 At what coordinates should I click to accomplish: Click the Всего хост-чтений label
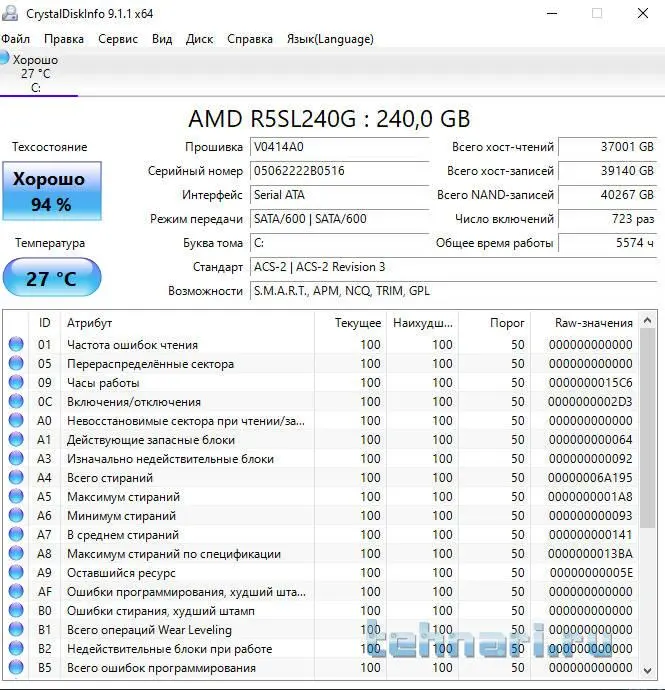tap(503, 147)
